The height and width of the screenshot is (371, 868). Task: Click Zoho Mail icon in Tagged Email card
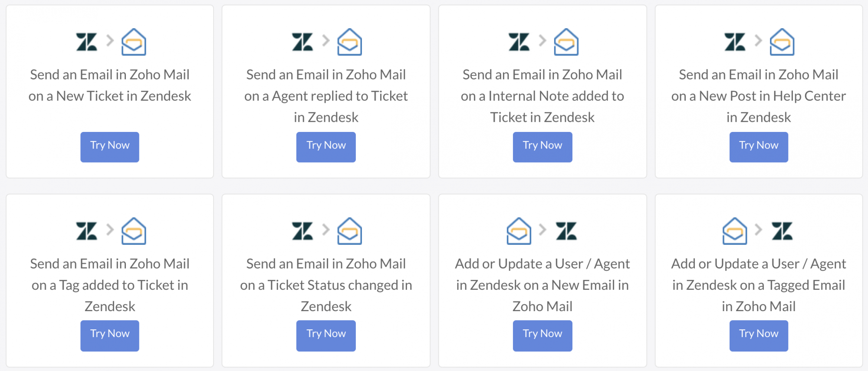click(735, 231)
